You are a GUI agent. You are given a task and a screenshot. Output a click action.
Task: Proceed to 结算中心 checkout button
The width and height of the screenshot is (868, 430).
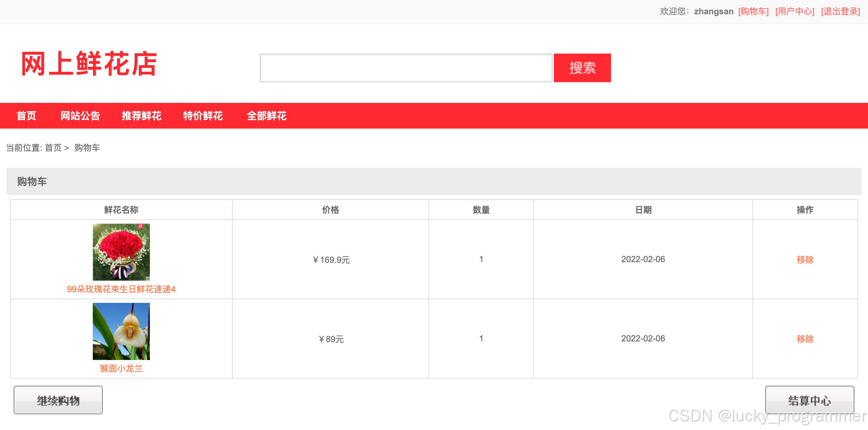pyautogui.click(x=809, y=400)
